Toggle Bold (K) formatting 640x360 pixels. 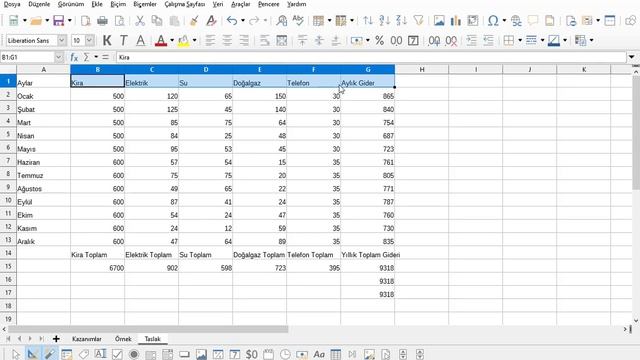tap(107, 40)
